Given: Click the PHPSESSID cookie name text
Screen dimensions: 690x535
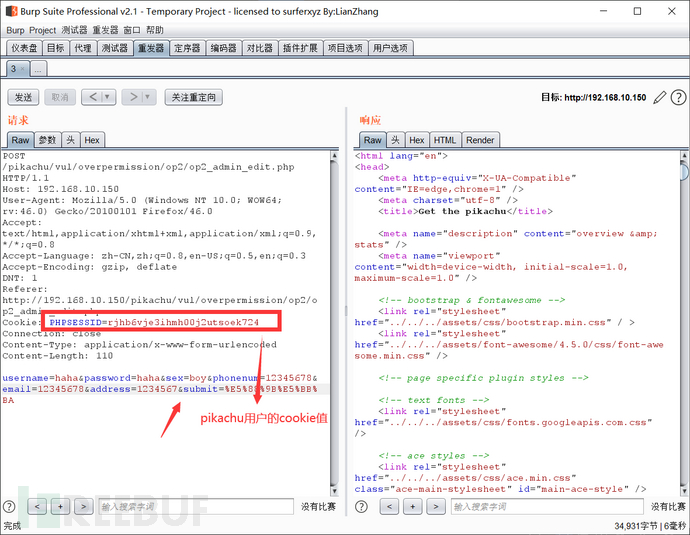Looking at the screenshot, I should tap(75, 322).
